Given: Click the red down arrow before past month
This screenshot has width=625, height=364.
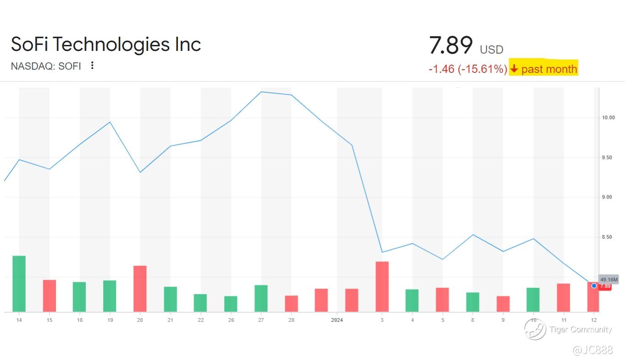Looking at the screenshot, I should point(514,69).
